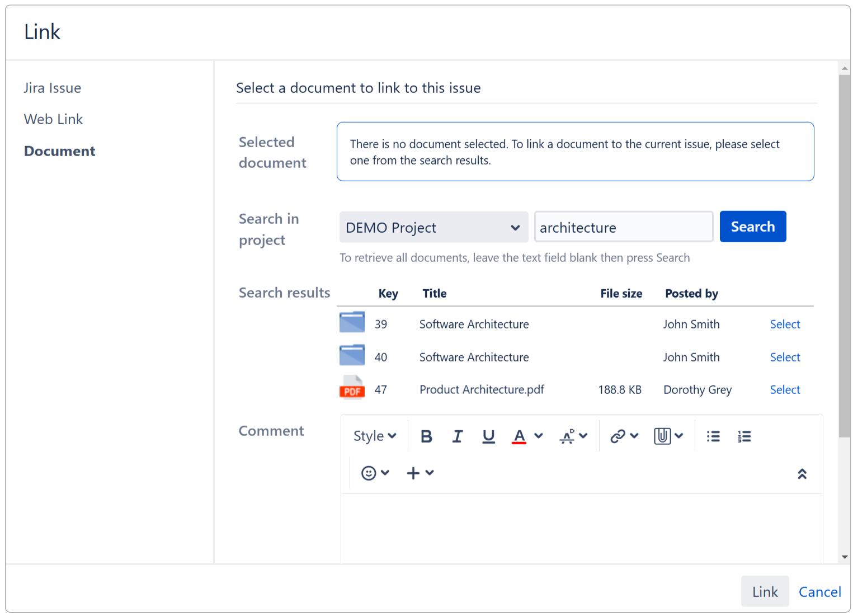Toggle bold formatting in comment editor
Viewport: 853px width, 616px height.
click(x=426, y=436)
